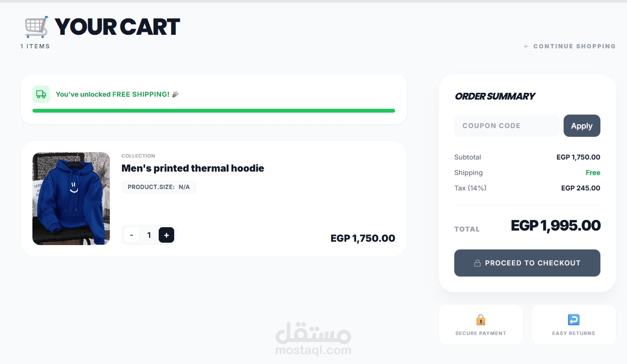
Task: Open the blue hoodie product thumbnail
Action: (x=71, y=199)
